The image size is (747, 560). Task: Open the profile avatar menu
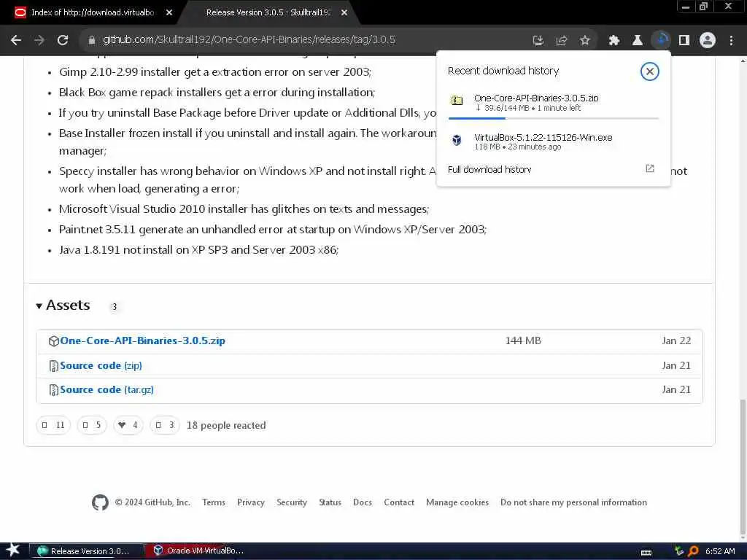tap(708, 41)
